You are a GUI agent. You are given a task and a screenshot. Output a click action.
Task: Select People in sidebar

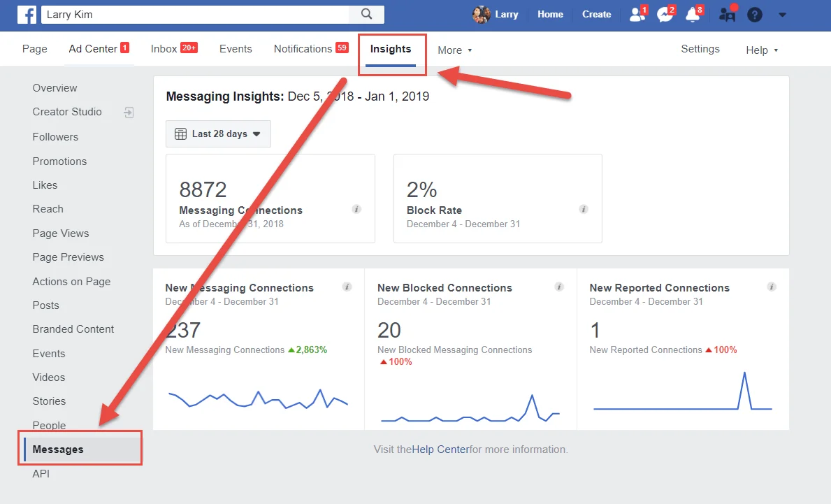point(50,425)
